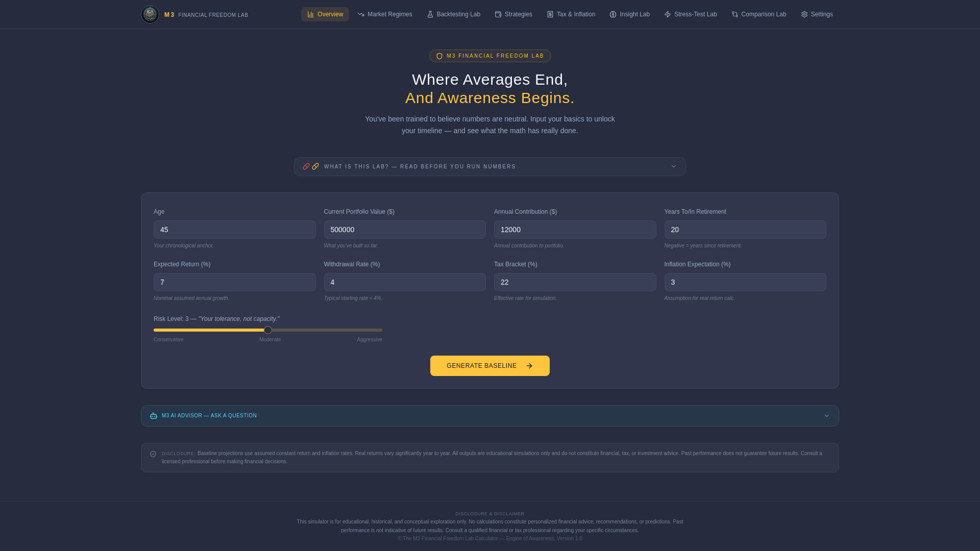Click the yellow link icon before 'What is this lab'
The height and width of the screenshot is (551, 980).
[x=315, y=166]
